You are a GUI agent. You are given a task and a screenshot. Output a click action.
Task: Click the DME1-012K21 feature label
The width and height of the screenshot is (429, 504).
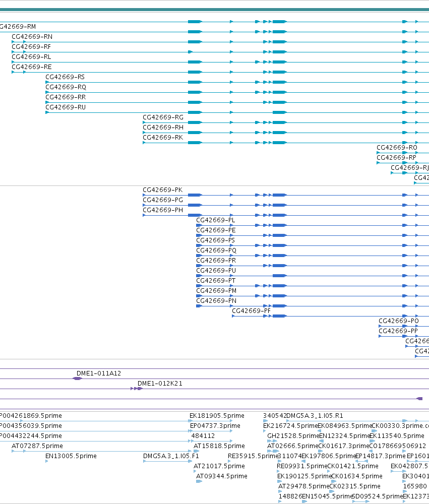tap(160, 384)
